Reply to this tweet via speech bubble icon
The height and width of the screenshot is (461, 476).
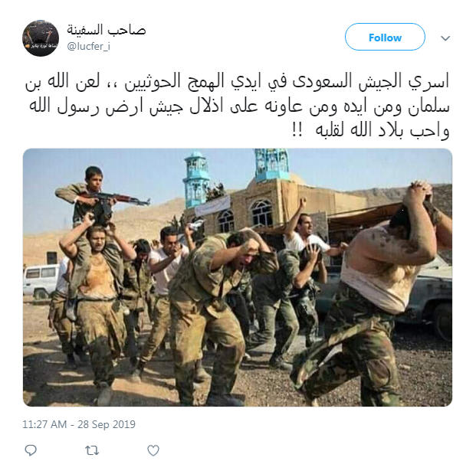(31, 450)
